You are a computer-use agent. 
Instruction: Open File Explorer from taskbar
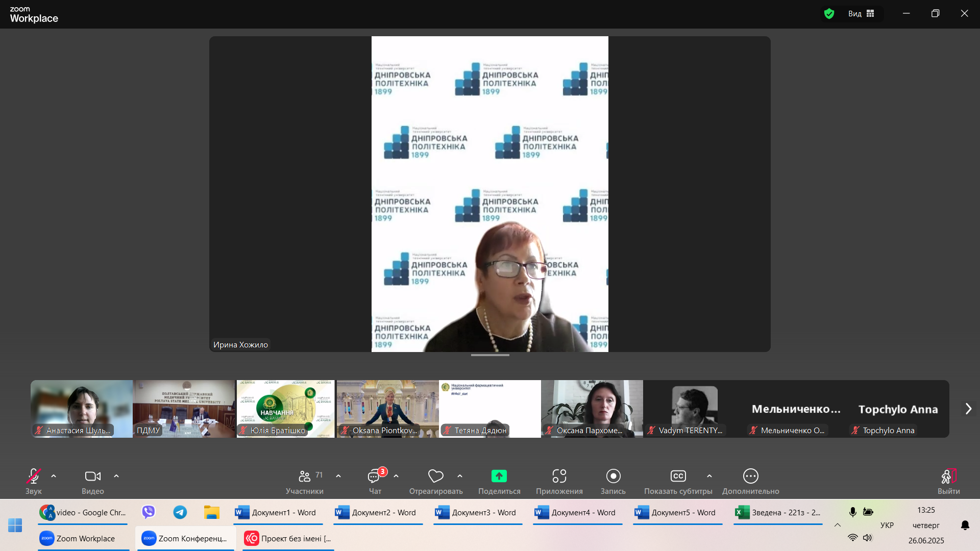[211, 512]
